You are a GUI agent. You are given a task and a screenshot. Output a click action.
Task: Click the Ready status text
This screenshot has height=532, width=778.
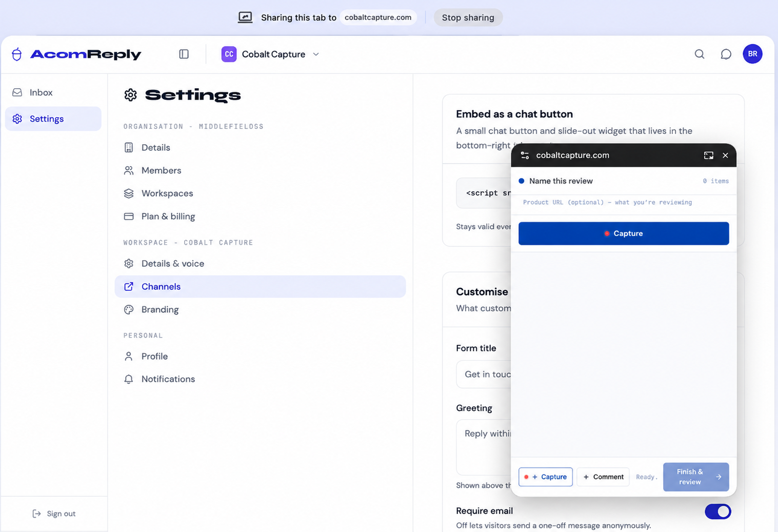pos(646,477)
